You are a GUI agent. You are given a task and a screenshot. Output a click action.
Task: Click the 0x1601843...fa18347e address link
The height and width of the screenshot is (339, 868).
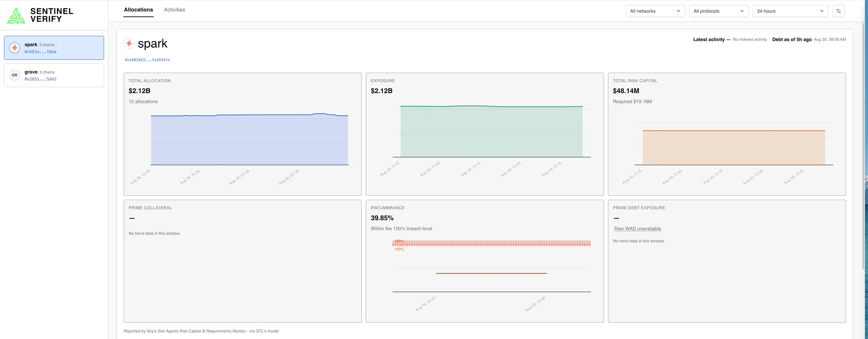click(x=147, y=60)
